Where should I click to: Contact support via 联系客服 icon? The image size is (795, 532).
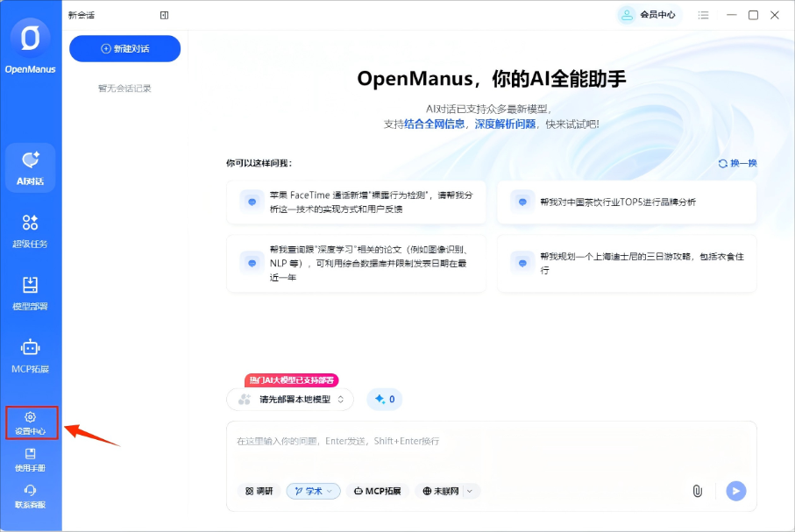pos(31,497)
